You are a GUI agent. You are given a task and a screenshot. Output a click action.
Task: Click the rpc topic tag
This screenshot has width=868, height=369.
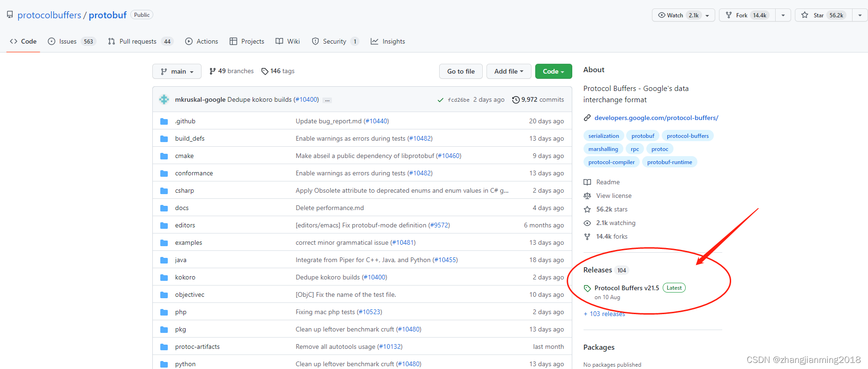point(635,149)
